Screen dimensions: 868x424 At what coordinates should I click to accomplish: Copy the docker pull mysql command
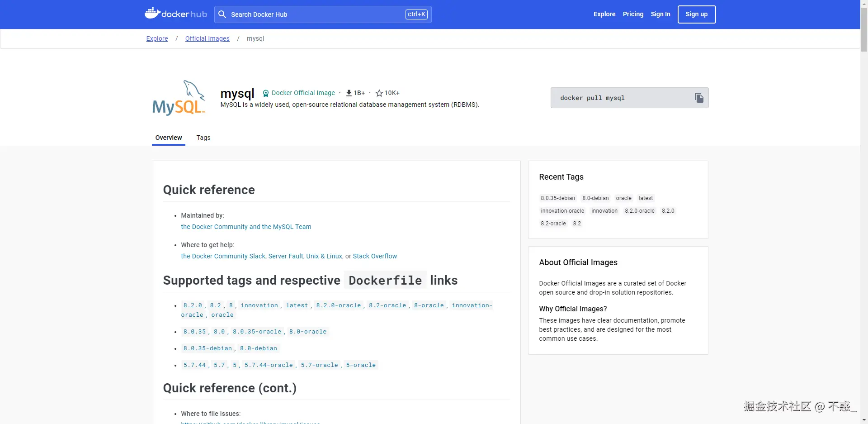[699, 98]
